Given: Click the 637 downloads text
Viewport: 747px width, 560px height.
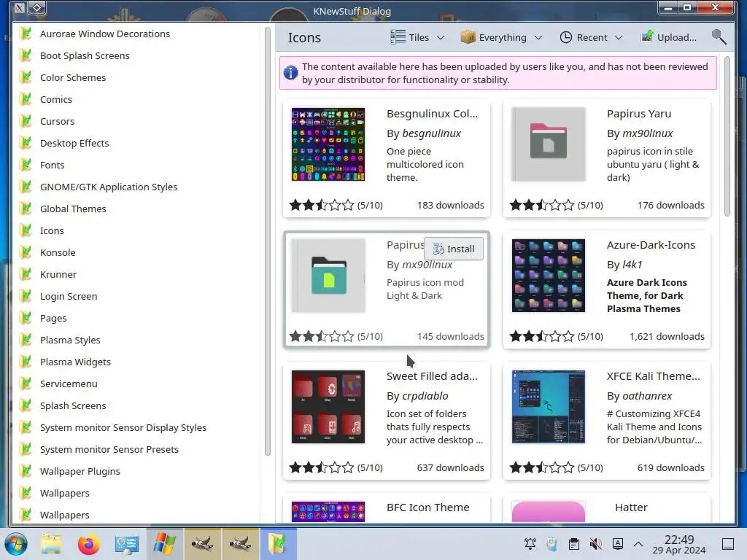Looking at the screenshot, I should pos(451,467).
